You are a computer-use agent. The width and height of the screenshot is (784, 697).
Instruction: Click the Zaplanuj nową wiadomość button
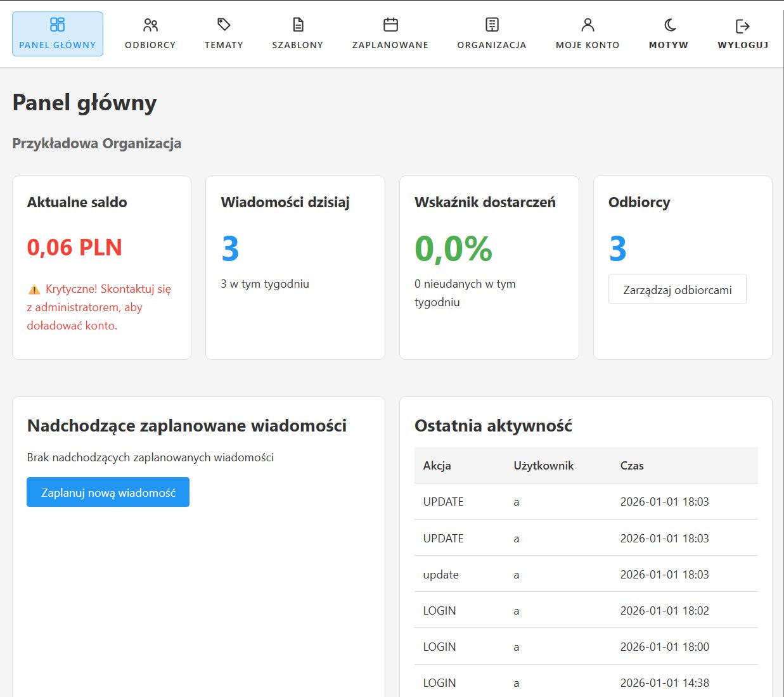(x=108, y=492)
